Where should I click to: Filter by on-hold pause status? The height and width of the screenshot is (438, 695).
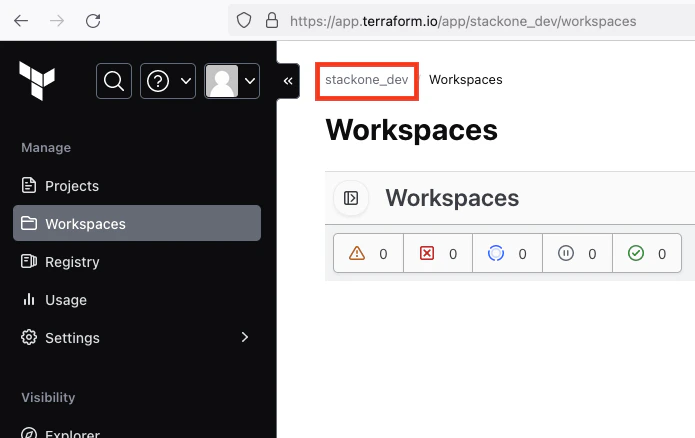[578, 253]
